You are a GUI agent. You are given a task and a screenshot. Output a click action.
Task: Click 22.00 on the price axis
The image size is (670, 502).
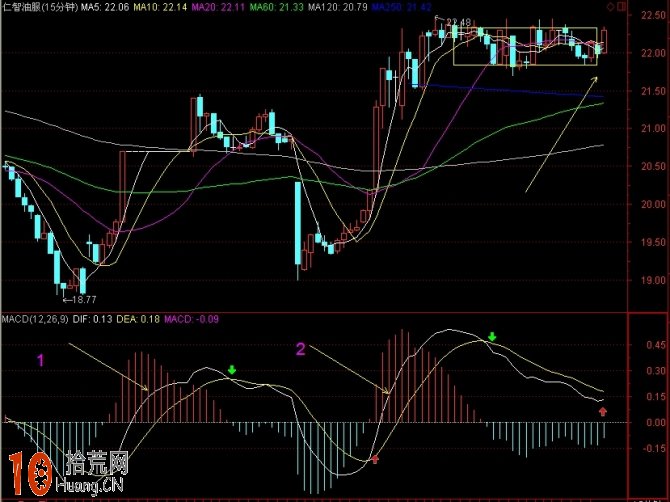coord(653,53)
